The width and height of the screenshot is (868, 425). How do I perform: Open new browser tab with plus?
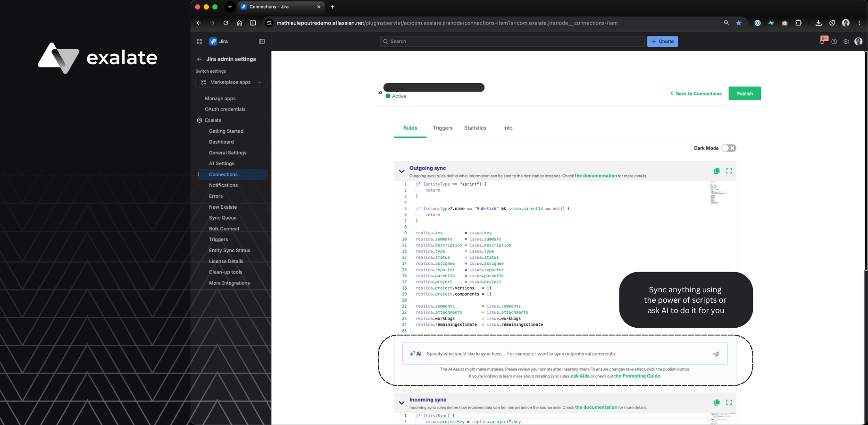coord(333,7)
